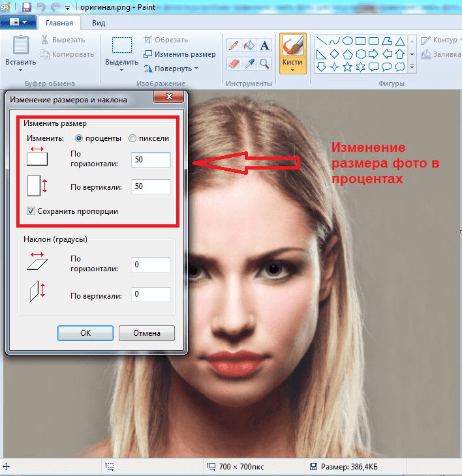
Task: Click the skew По вертикали field
Action: 151,294
